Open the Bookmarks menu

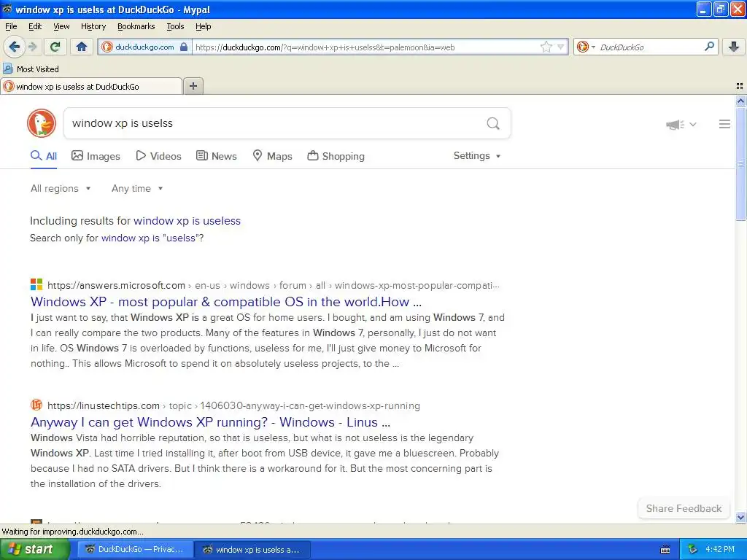tap(136, 26)
